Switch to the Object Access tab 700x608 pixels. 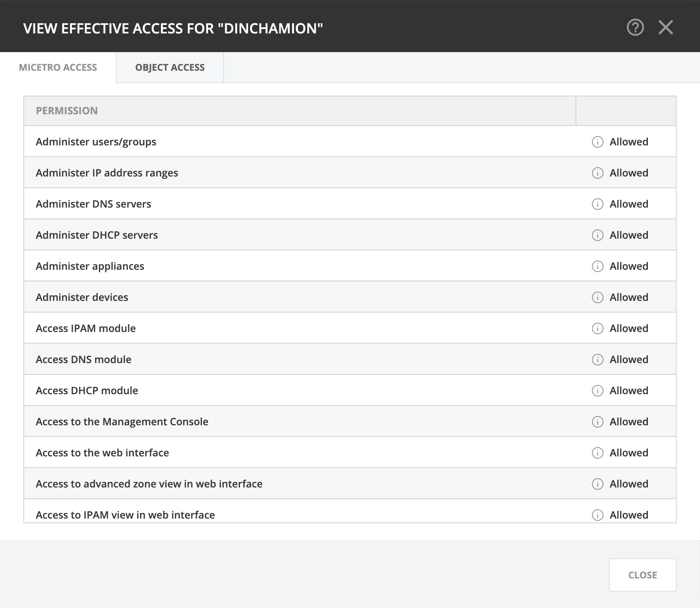tap(170, 68)
